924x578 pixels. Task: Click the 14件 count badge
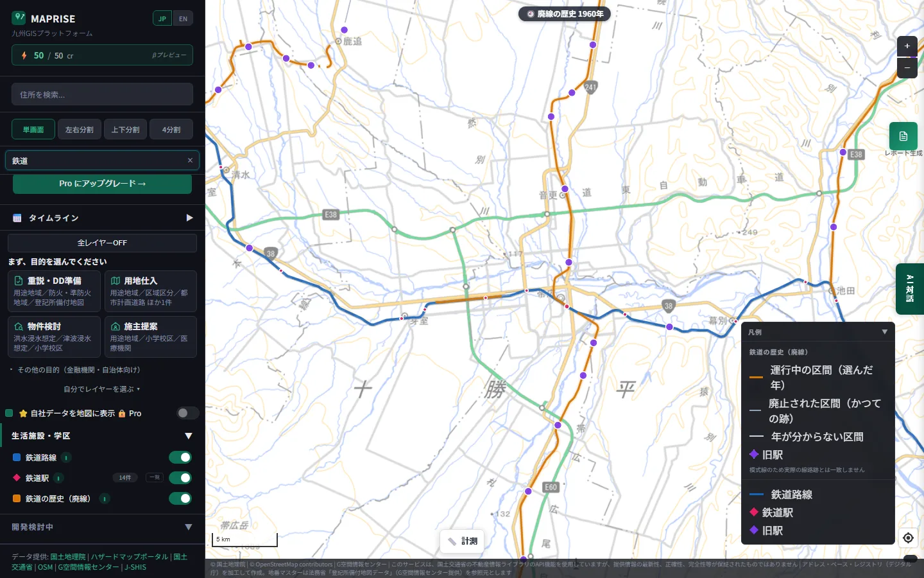click(x=125, y=478)
